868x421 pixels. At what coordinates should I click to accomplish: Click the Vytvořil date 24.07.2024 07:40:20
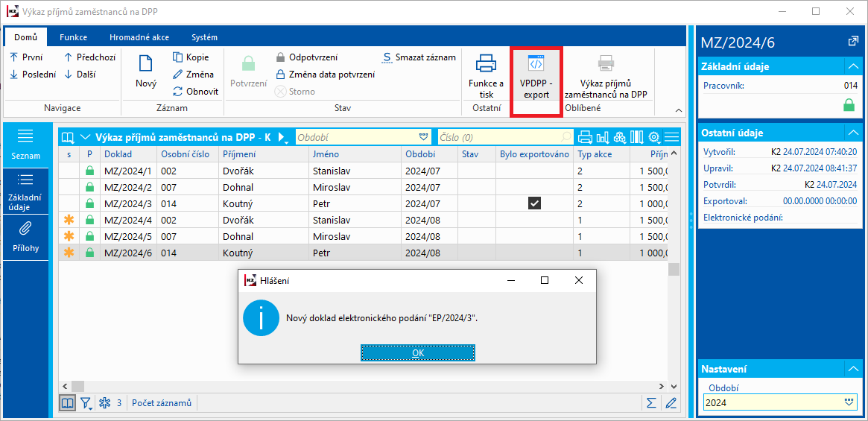point(820,152)
